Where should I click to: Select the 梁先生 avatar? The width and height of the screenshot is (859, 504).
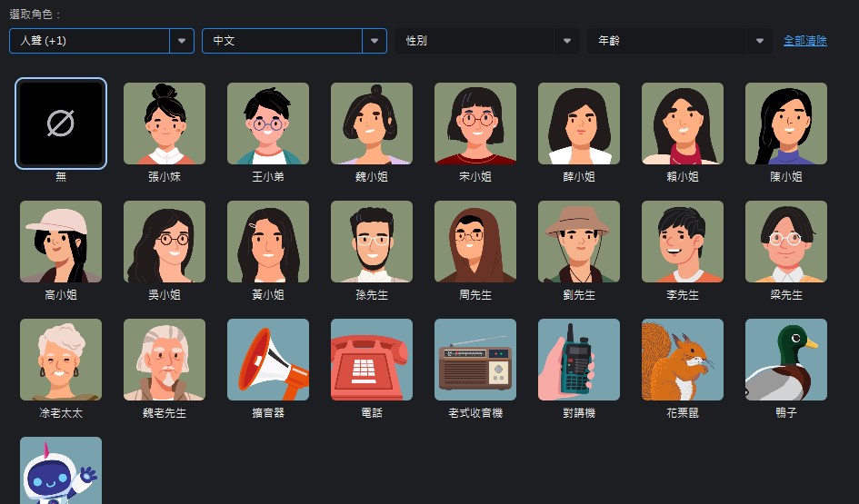(786, 242)
